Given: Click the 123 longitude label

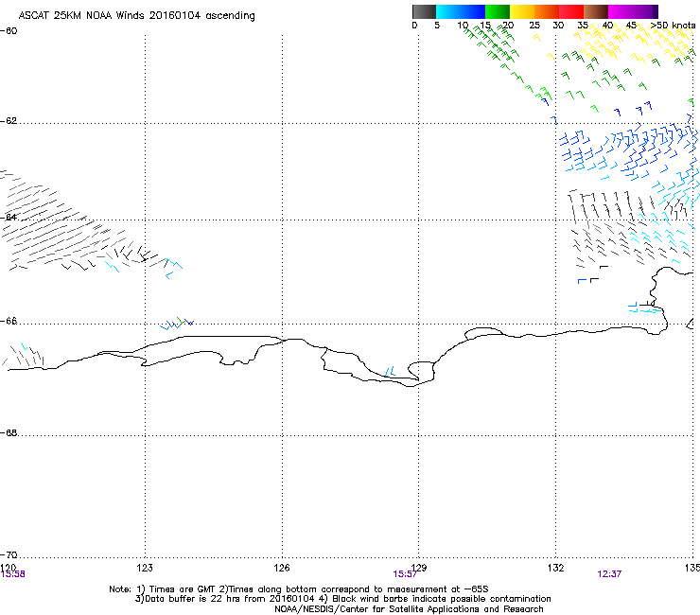Looking at the screenshot, I should pyautogui.click(x=145, y=568).
